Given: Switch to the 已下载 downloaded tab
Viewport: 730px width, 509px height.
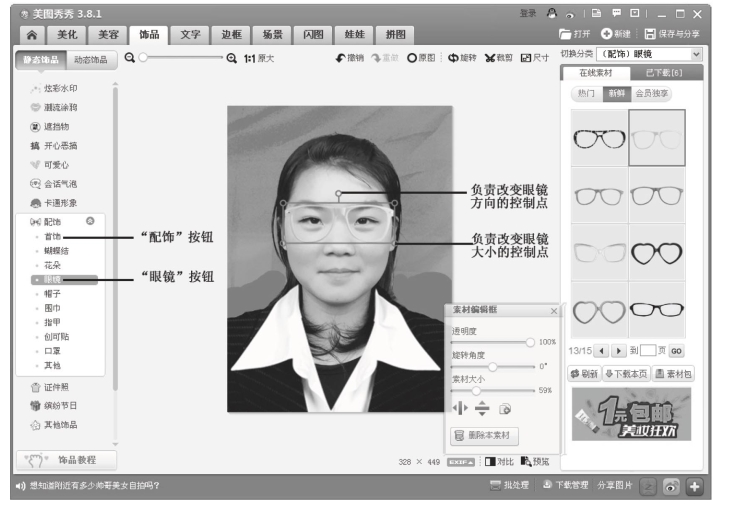Looking at the screenshot, I should pyautogui.click(x=664, y=73).
